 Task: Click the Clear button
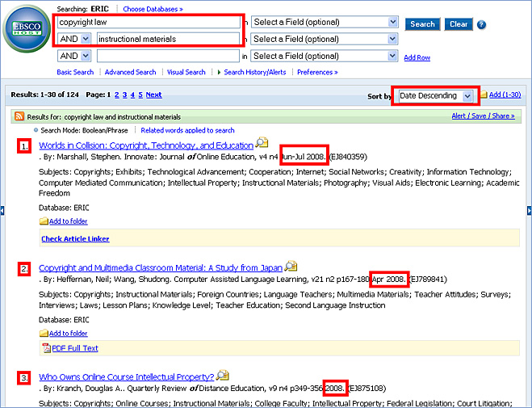coord(459,24)
